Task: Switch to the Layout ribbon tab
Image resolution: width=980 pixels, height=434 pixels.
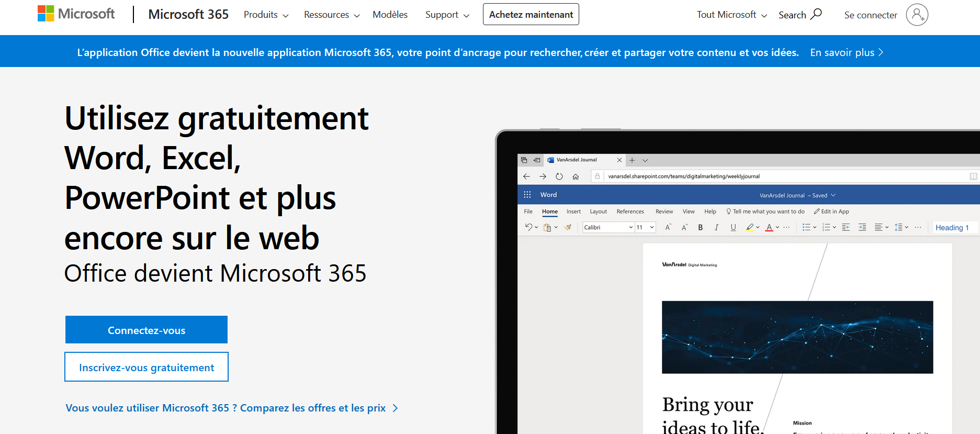Action: [599, 212]
